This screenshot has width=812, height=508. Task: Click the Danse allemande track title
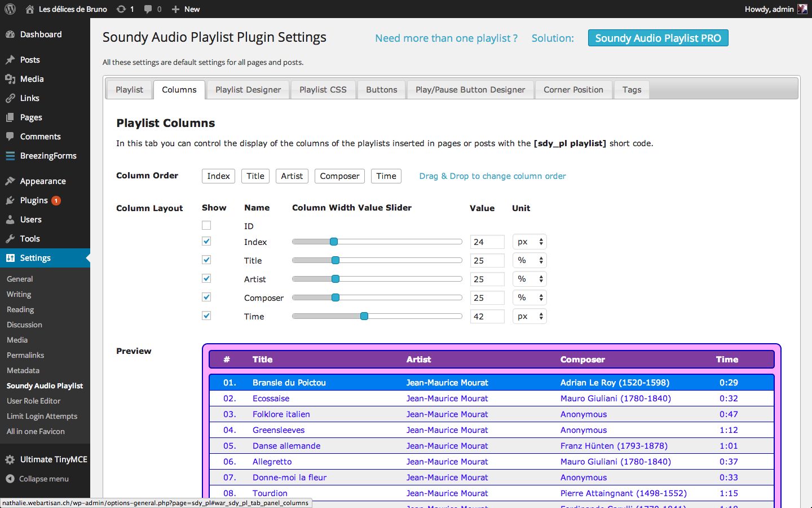click(286, 446)
